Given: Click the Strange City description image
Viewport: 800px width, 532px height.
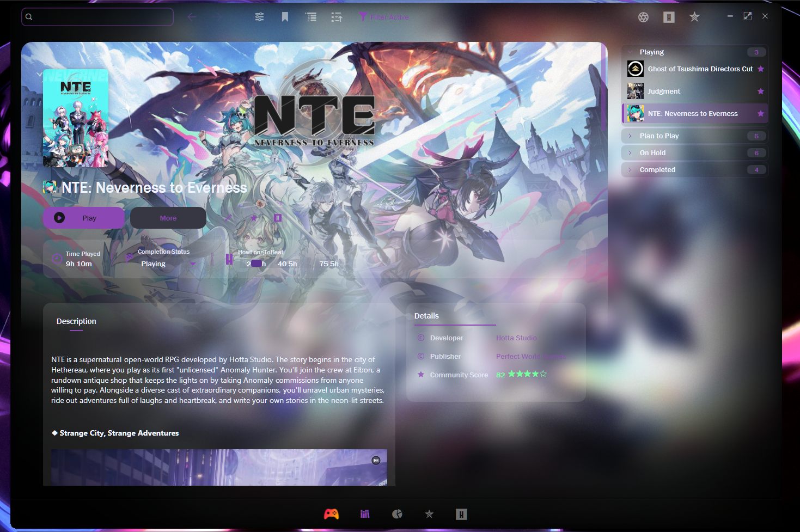Looking at the screenshot, I should coord(219,467).
